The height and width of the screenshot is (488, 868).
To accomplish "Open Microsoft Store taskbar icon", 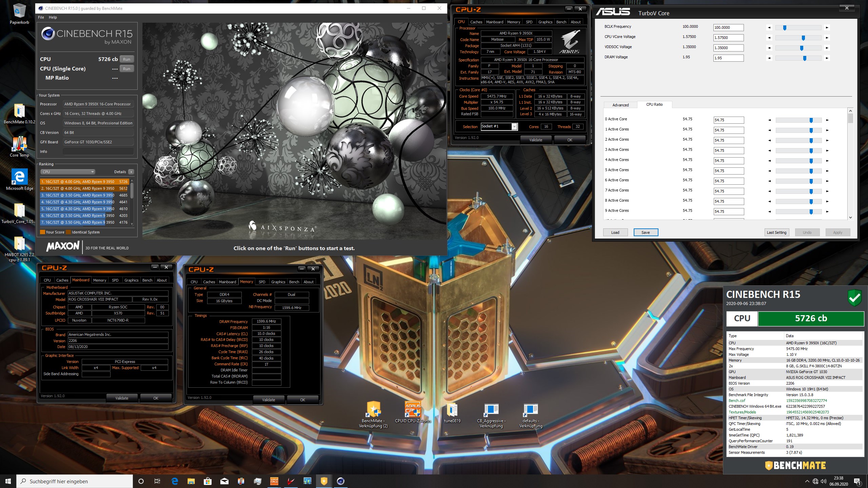I will [208, 481].
